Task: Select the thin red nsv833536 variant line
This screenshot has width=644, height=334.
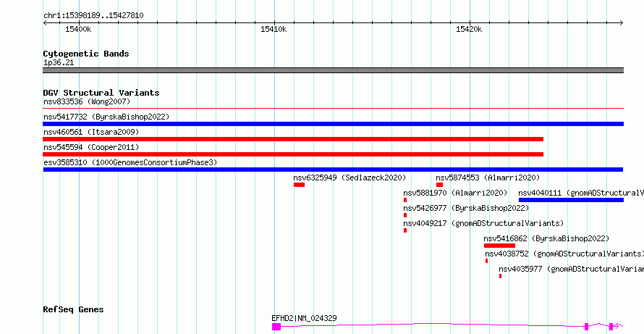Action: click(333, 109)
